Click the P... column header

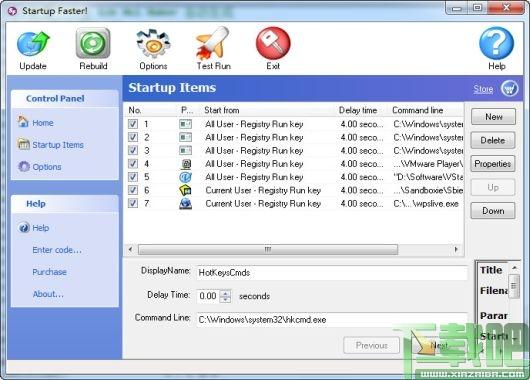tap(187, 110)
